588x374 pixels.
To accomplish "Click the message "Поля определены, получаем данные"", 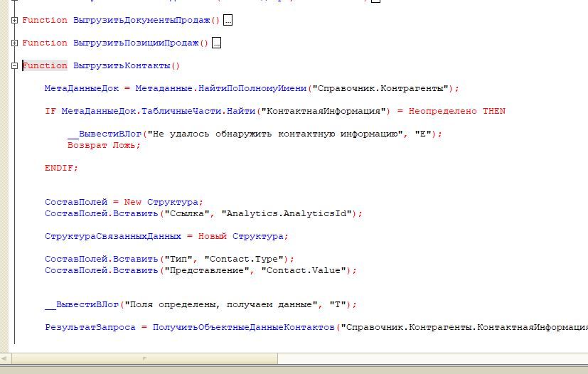I will [221, 304].
